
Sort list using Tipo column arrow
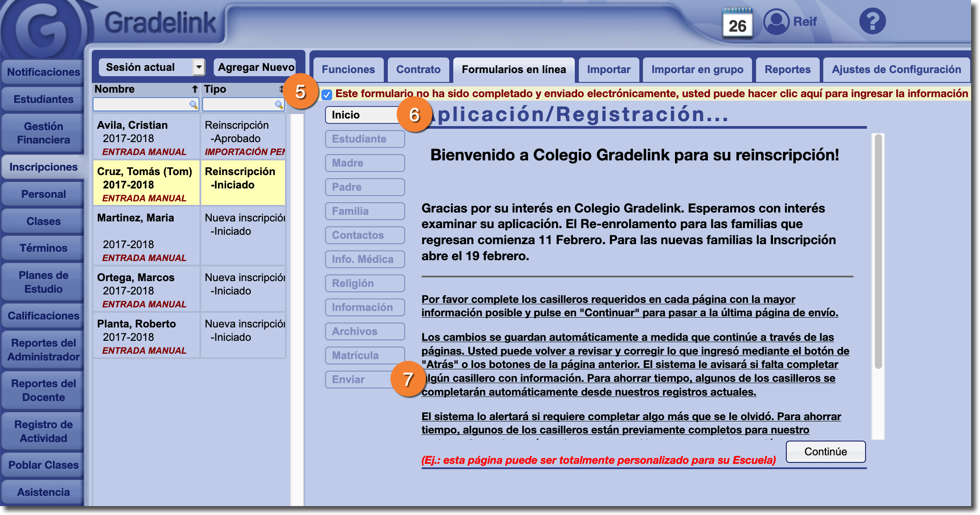pos(281,89)
